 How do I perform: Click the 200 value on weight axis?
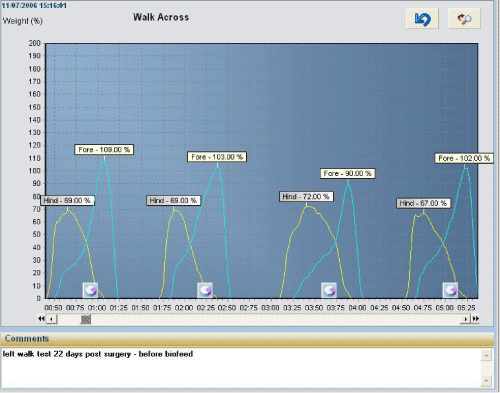click(x=35, y=43)
